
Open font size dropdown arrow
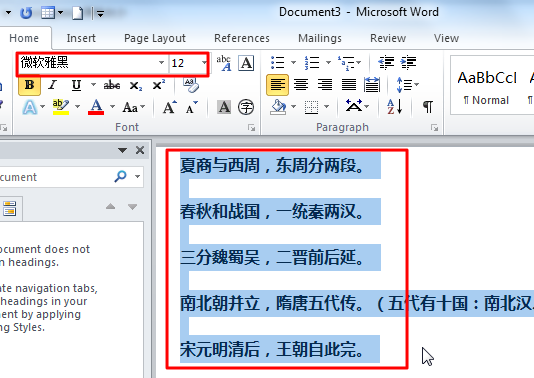tap(204, 63)
